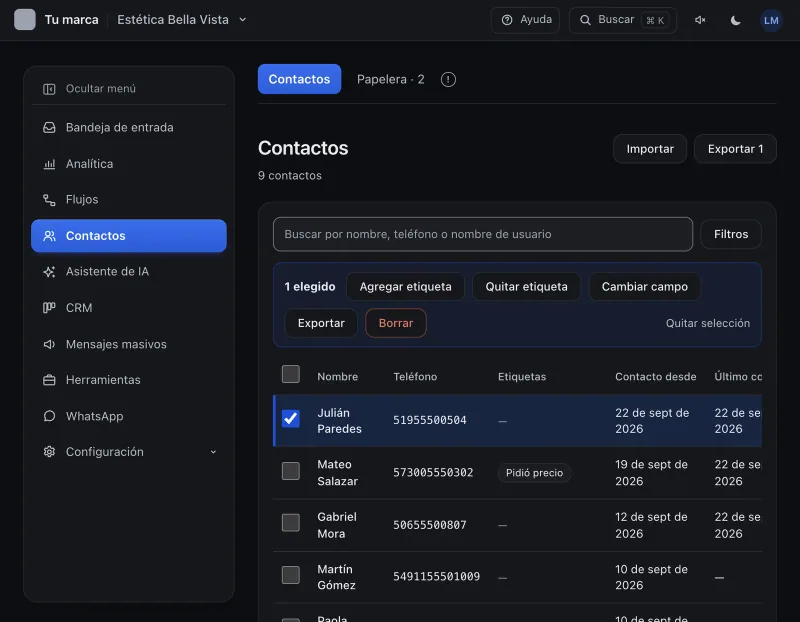Focus the contact search input field

click(483, 234)
